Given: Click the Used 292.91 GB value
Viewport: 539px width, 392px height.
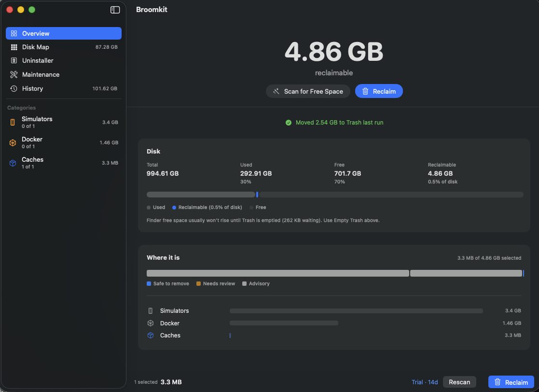Looking at the screenshot, I should 256,174.
